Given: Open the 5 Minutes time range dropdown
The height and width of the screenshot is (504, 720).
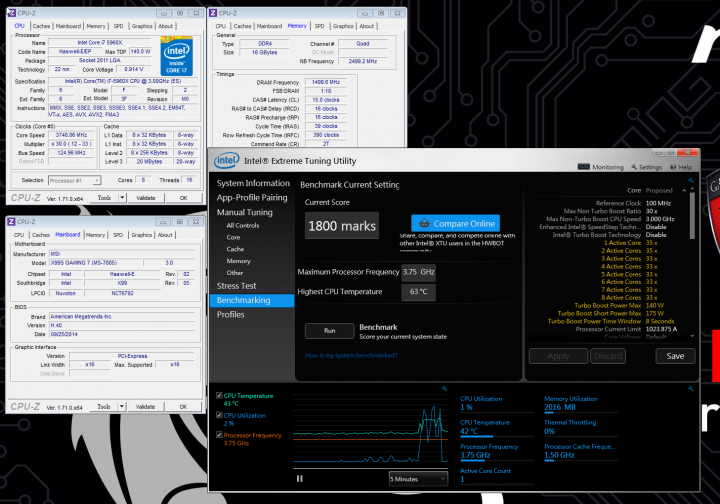Looking at the screenshot, I should coord(418,479).
